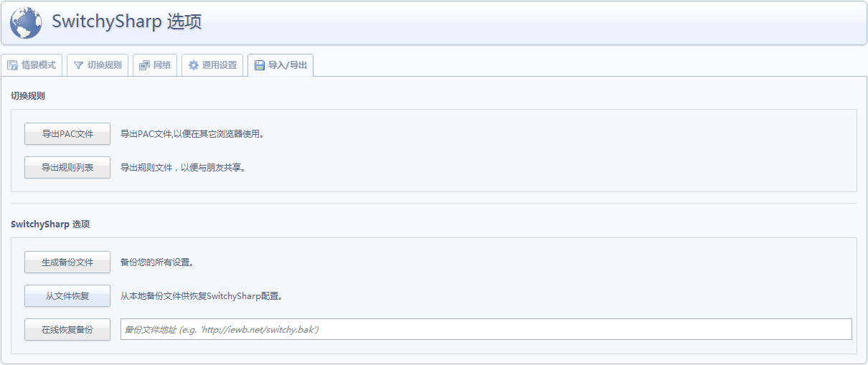
Task: Click the SwitchySharp 选项 page title
Action: click(x=127, y=22)
